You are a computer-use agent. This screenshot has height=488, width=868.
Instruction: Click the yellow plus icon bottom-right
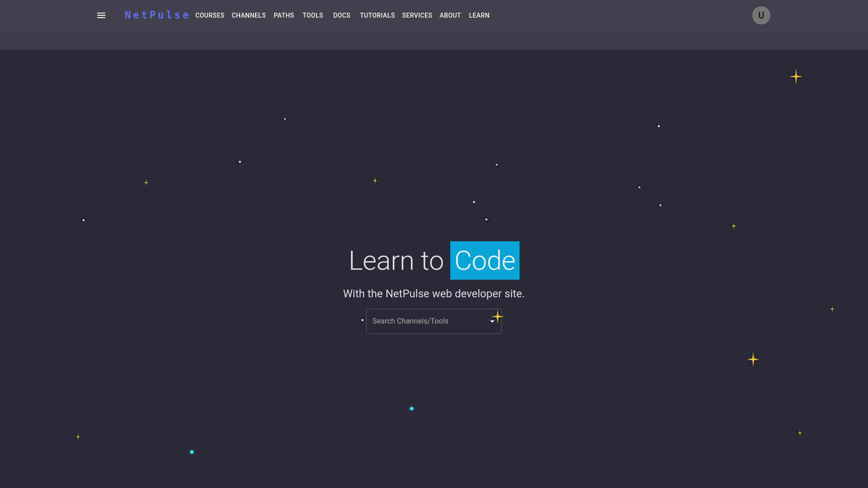point(800,433)
